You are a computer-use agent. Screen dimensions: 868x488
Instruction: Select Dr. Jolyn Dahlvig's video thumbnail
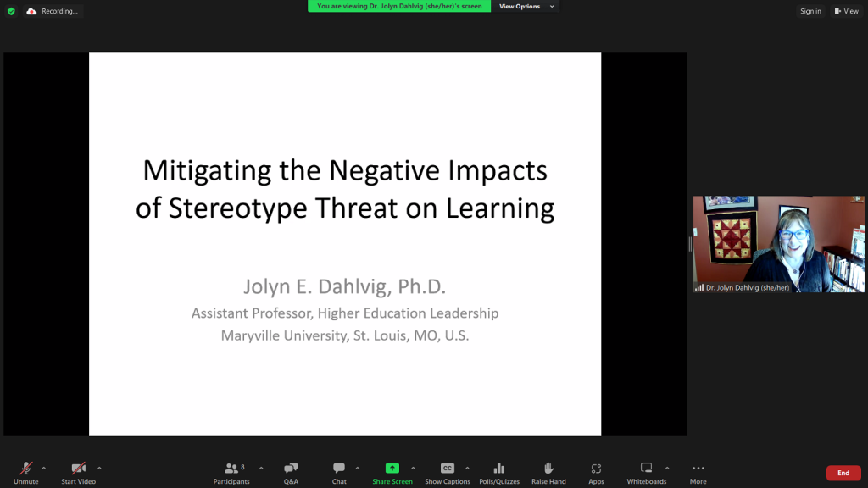pos(778,244)
